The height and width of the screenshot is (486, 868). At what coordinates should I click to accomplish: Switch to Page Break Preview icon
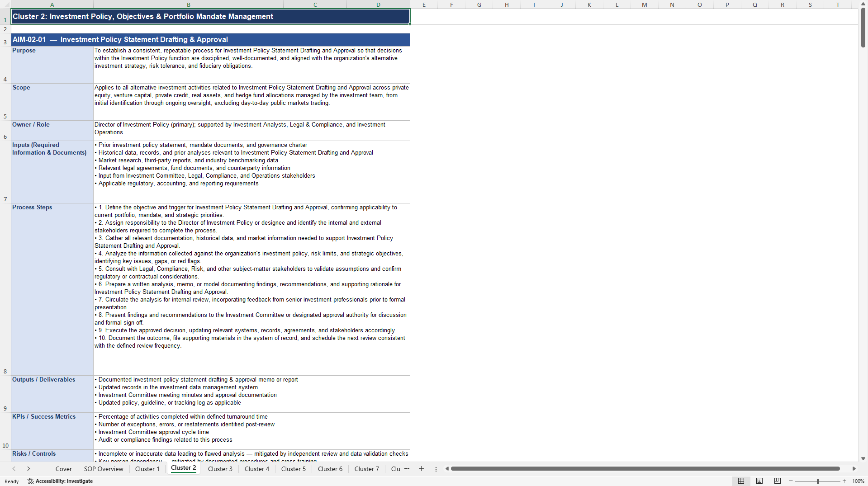click(777, 481)
